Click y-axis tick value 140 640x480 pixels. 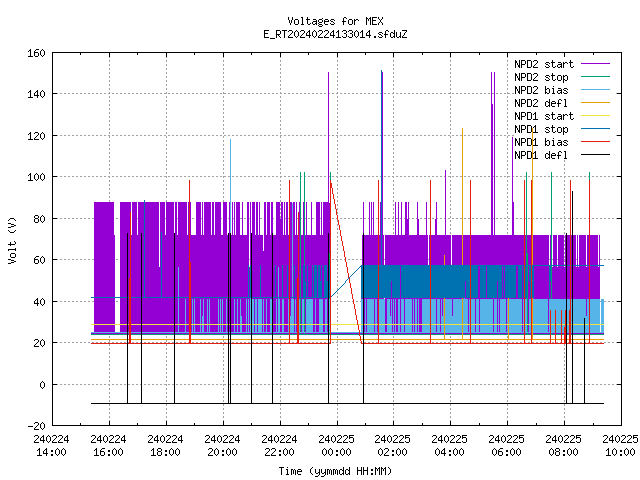tap(36, 94)
